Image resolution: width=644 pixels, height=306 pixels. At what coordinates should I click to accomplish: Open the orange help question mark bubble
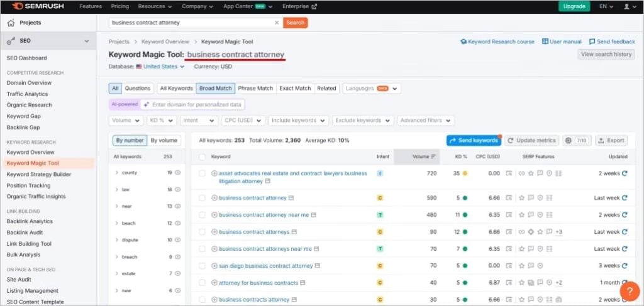coord(630,291)
